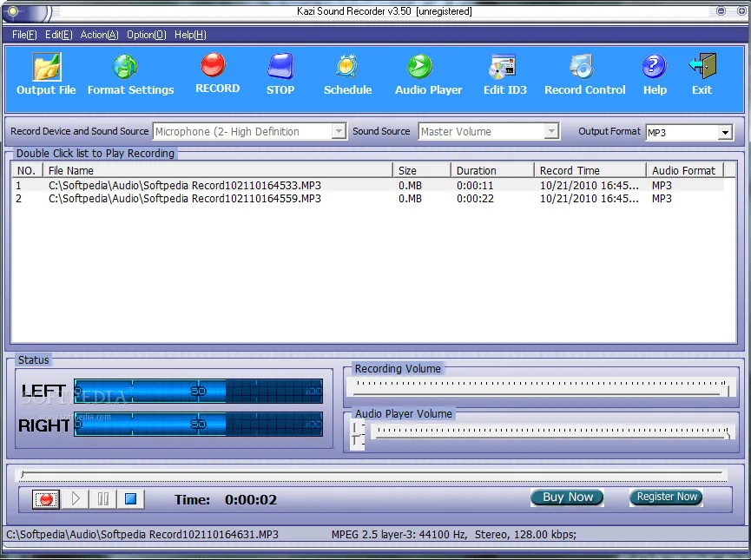This screenshot has height=560, width=751.
Task: Open the Action(A) menu
Action: click(99, 35)
